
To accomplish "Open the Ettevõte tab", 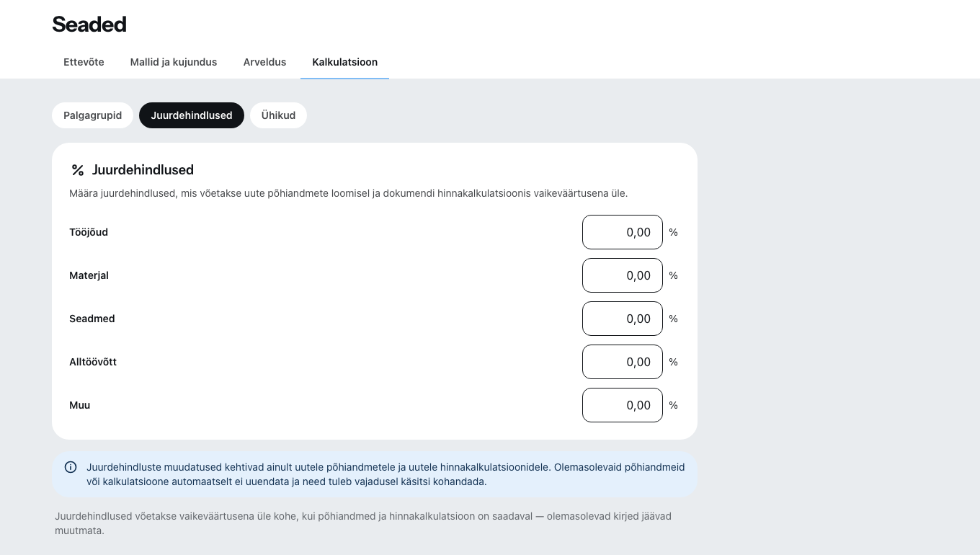I will pos(84,62).
